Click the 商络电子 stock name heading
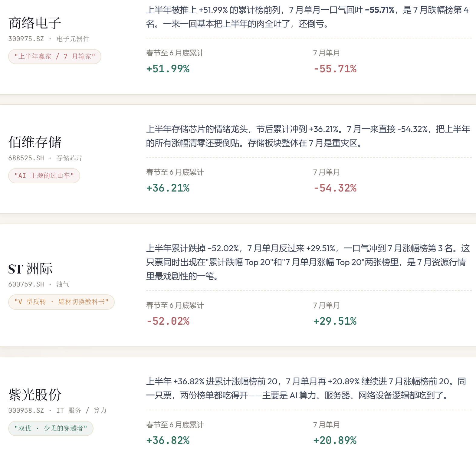The image size is (476, 449). pyautogui.click(x=35, y=23)
